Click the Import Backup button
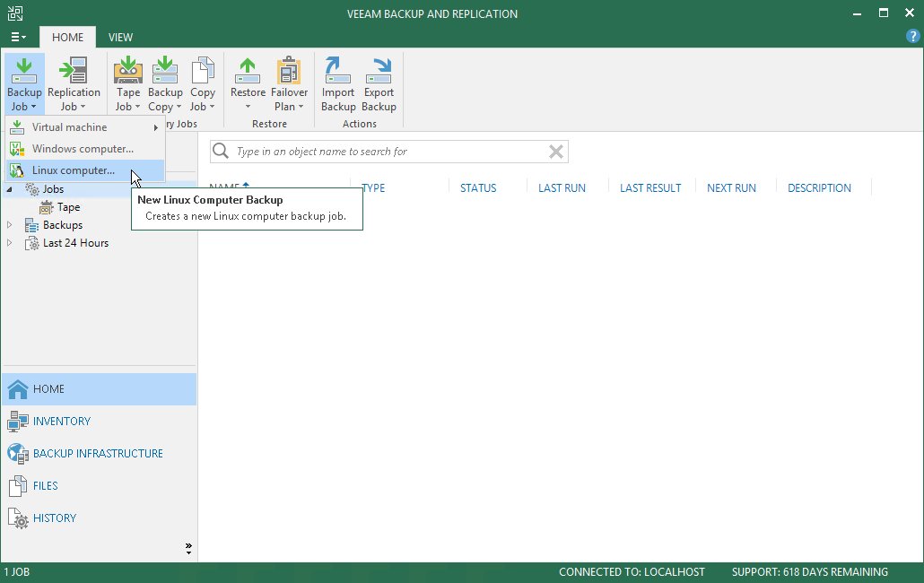Viewport: 924px width, 583px height. point(337,84)
